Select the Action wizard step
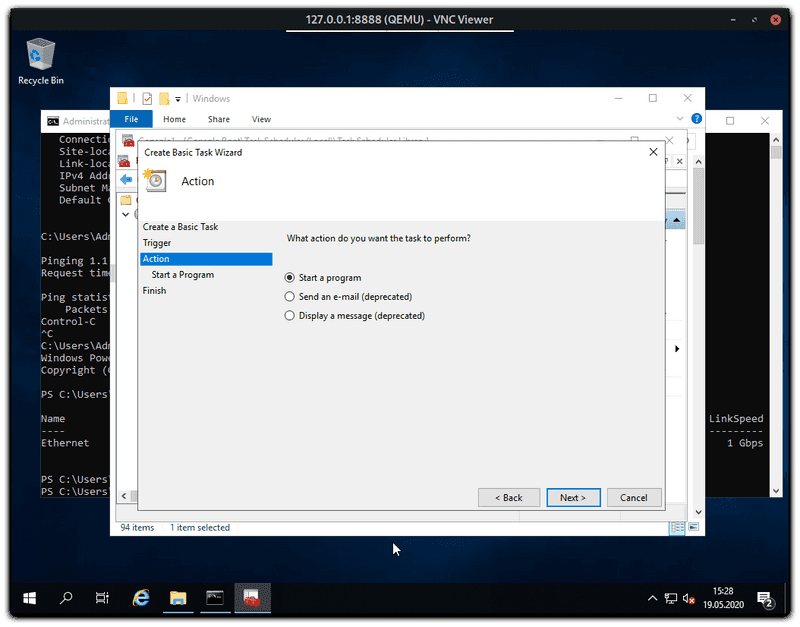 tap(206, 259)
